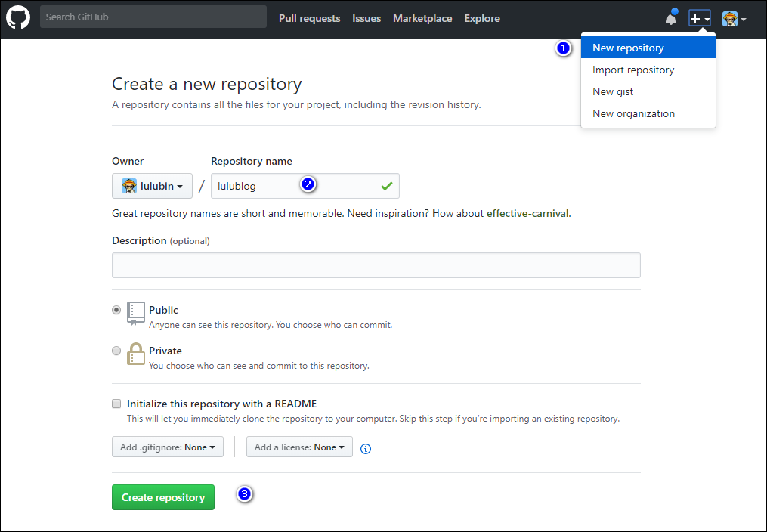Select the Private radio button
The image size is (767, 532).
(x=116, y=351)
